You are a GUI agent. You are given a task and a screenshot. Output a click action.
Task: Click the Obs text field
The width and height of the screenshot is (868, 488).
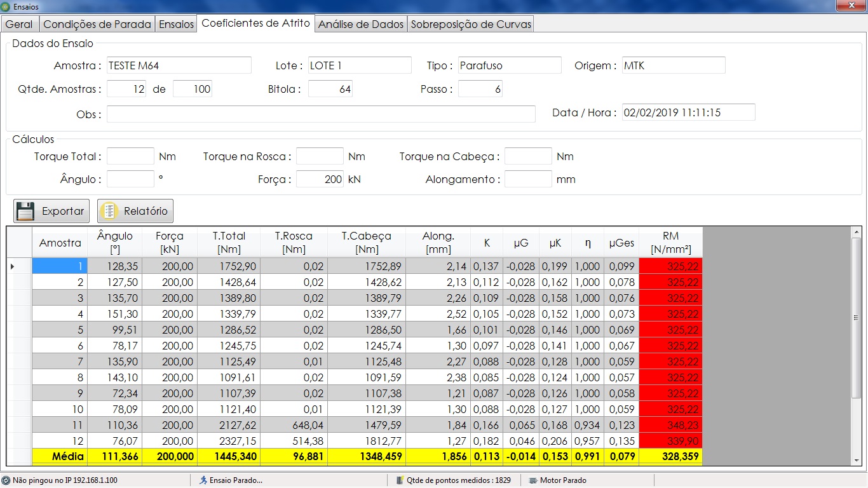click(x=321, y=114)
